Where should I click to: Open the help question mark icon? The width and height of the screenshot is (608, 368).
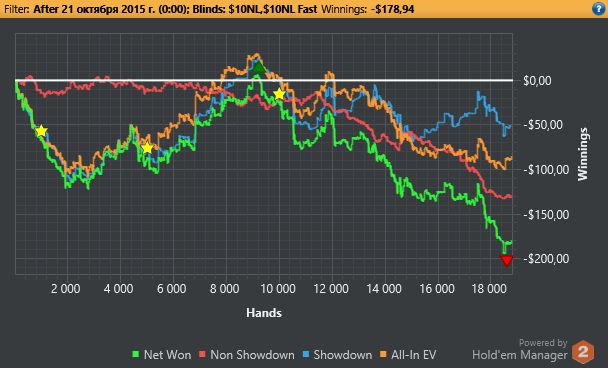[599, 9]
